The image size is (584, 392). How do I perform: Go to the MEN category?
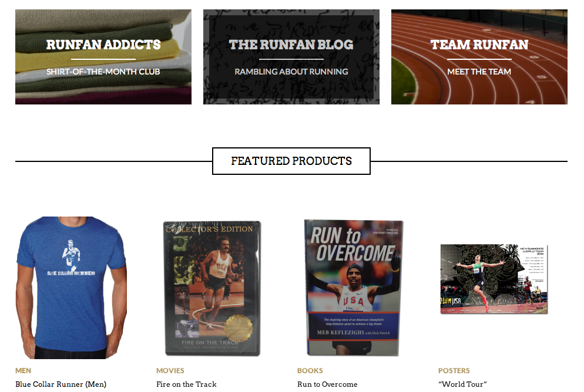23,371
